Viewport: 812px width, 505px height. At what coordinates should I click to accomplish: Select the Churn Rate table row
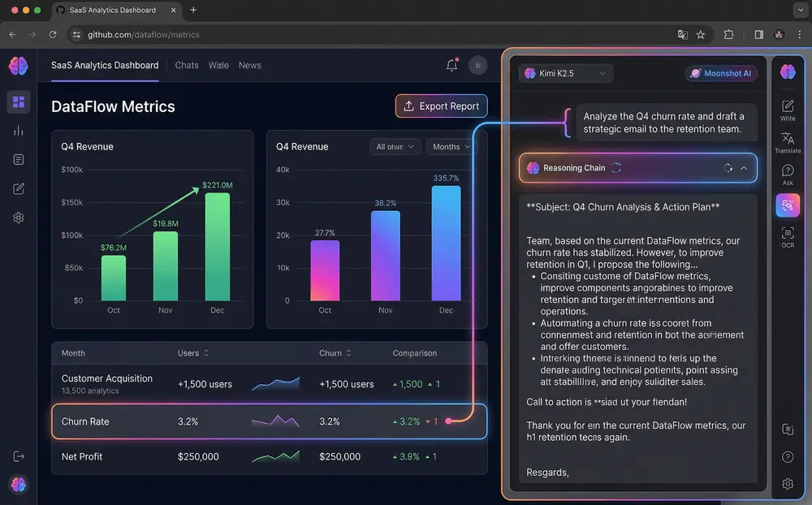[x=270, y=421]
